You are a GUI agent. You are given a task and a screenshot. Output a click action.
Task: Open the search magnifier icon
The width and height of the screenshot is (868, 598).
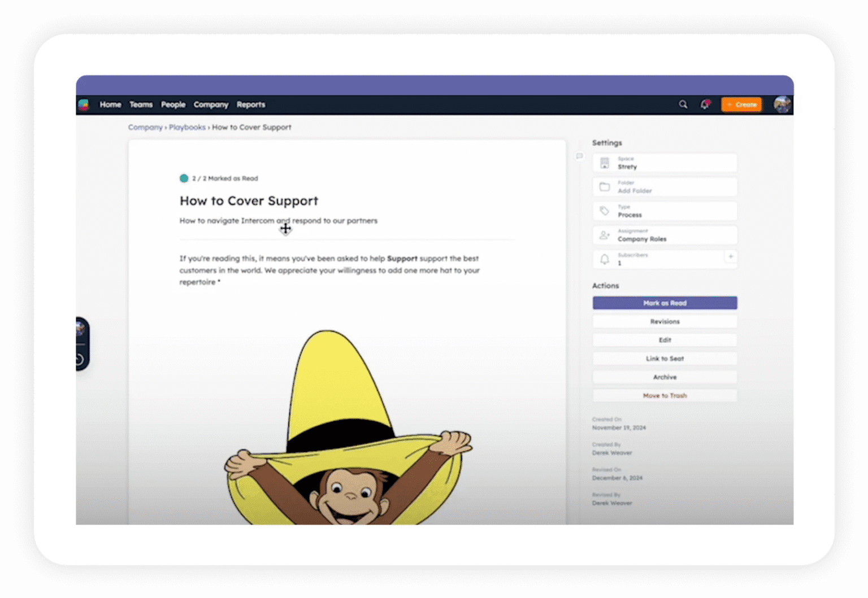tap(683, 104)
